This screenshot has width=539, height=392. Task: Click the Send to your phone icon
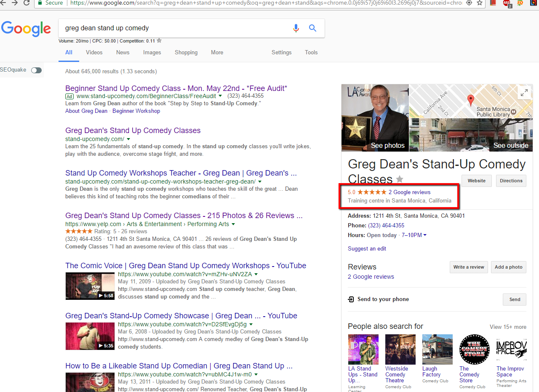click(351, 299)
